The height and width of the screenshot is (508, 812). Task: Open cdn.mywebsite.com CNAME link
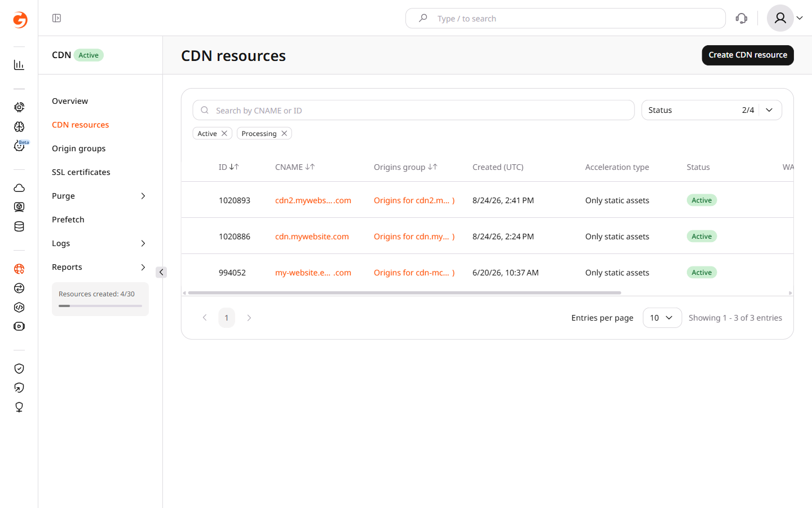(x=312, y=237)
